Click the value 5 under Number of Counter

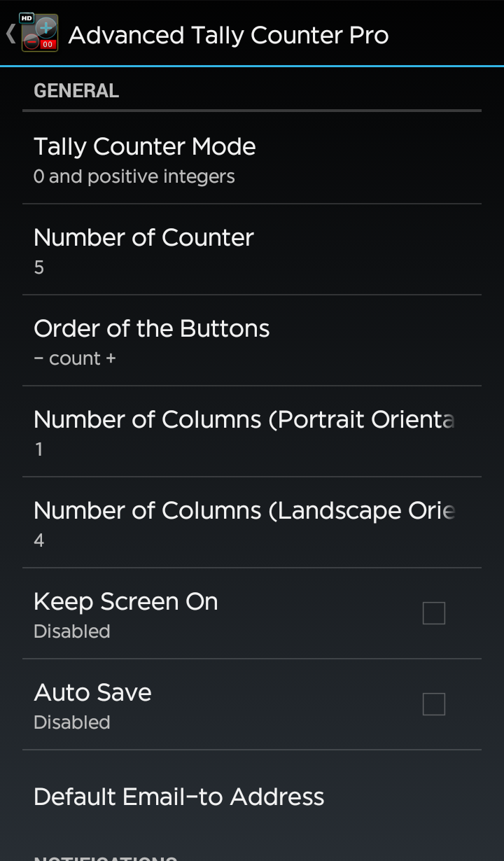[x=39, y=267]
